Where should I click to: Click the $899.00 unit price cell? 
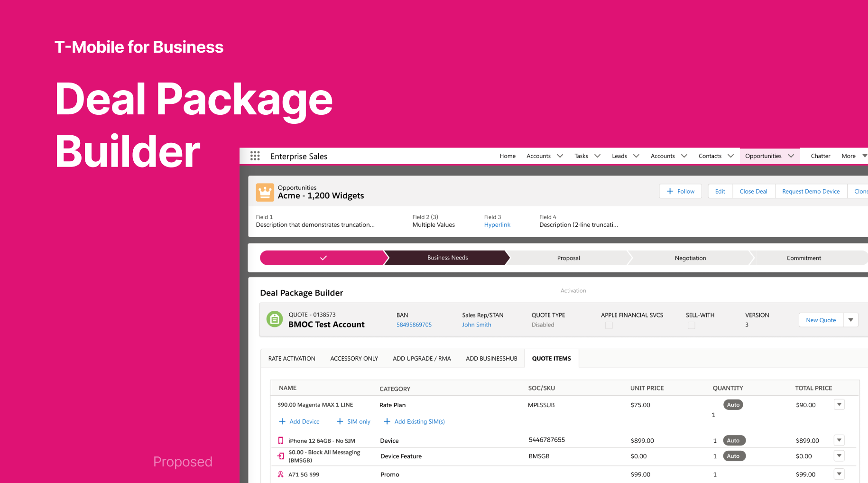coord(642,441)
